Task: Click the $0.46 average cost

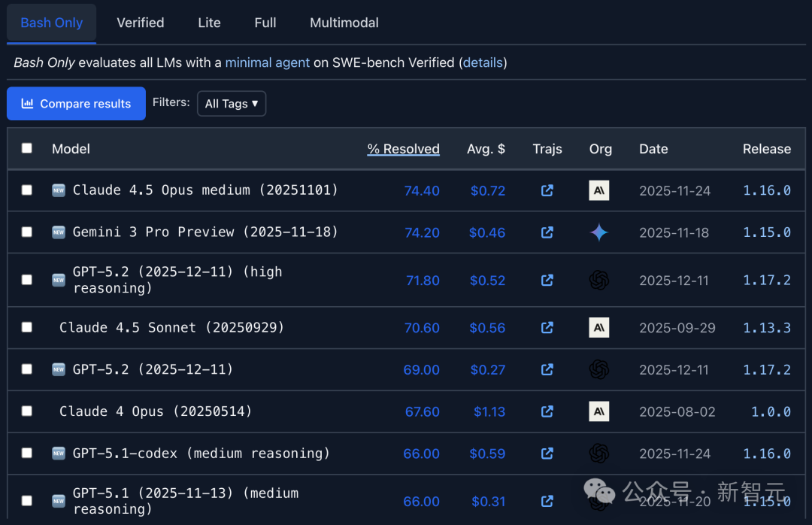Action: pos(487,232)
